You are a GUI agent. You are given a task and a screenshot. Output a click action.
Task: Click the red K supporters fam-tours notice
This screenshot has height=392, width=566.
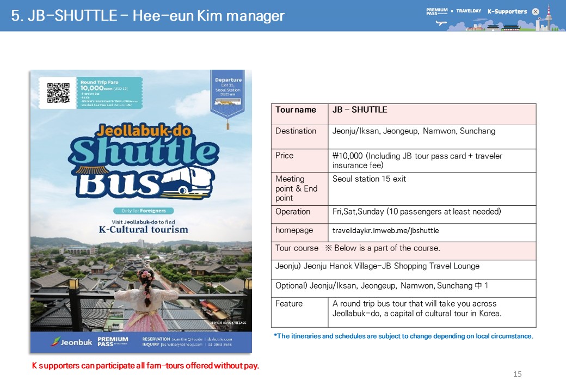[x=145, y=366]
